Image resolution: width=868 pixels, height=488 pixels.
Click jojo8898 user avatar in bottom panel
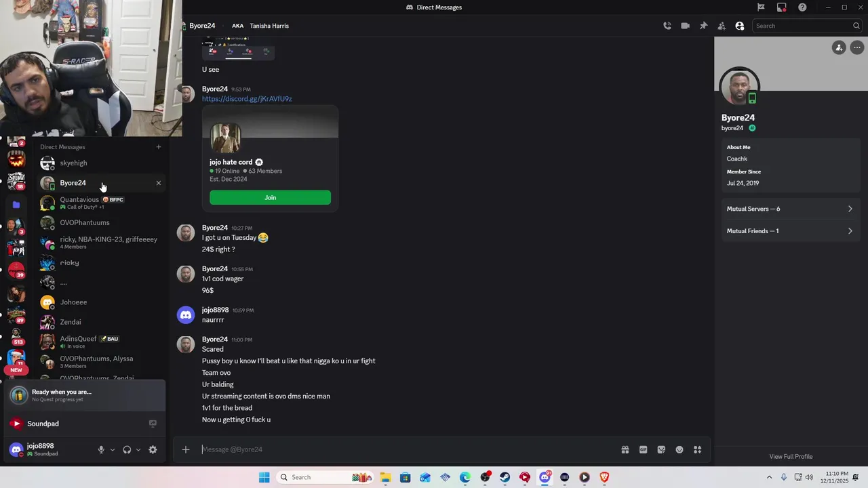tap(16, 449)
